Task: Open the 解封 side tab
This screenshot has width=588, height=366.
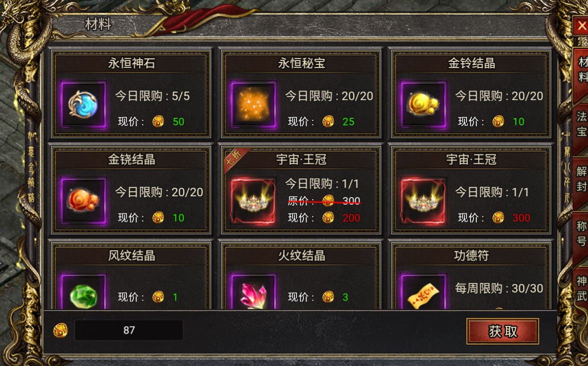Action: [x=581, y=179]
